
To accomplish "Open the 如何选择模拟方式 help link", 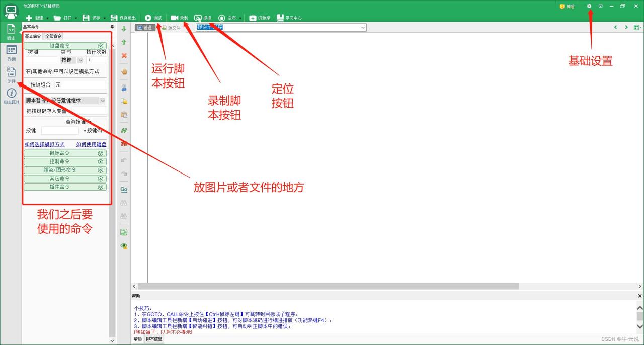I will [44, 144].
